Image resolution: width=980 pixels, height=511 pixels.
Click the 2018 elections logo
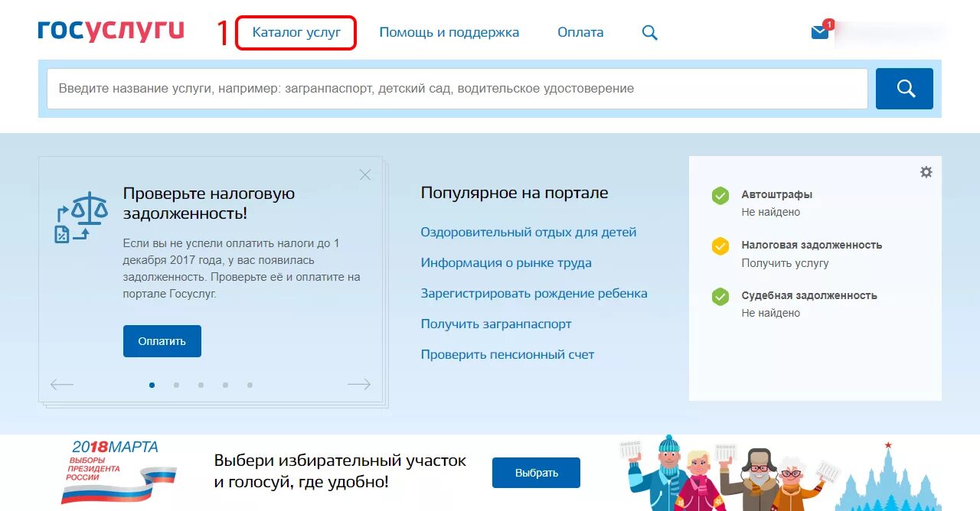(x=119, y=472)
